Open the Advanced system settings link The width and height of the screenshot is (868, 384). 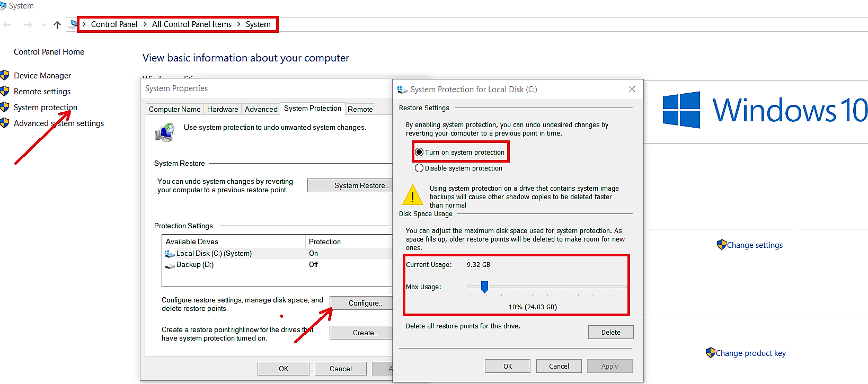pyautogui.click(x=59, y=123)
